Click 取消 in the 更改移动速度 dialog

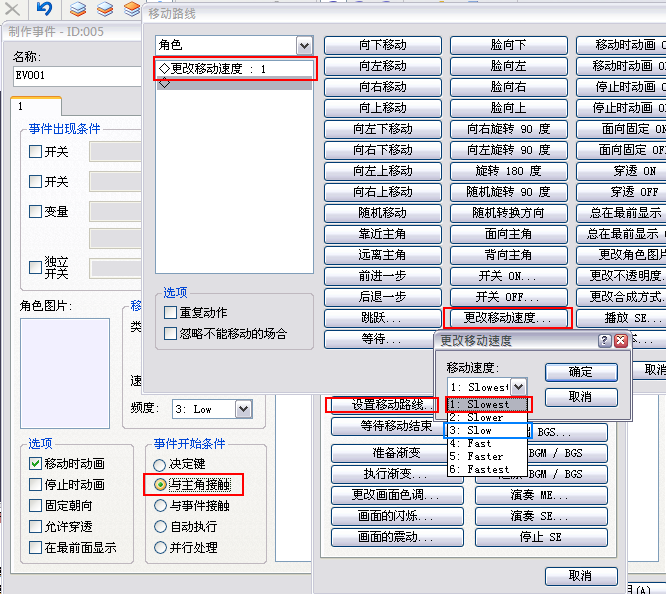coord(581,397)
